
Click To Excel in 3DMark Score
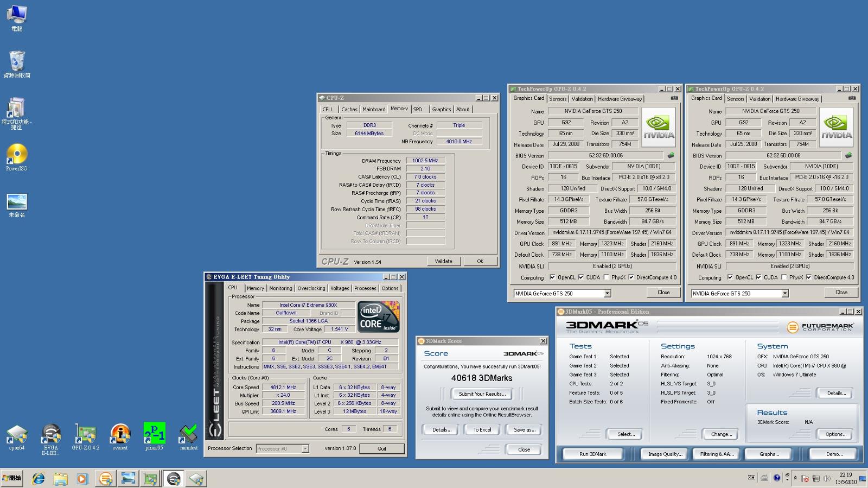click(482, 430)
